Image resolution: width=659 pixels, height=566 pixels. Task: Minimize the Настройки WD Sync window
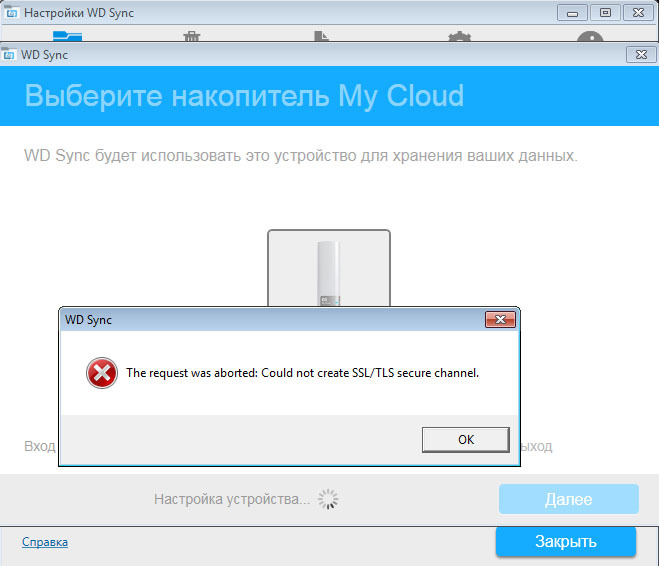pyautogui.click(x=572, y=13)
